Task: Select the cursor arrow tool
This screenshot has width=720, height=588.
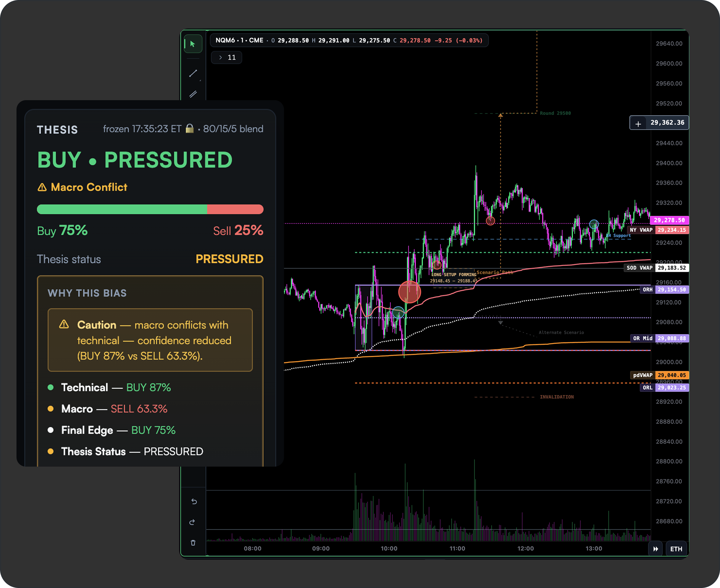Action: (x=193, y=44)
